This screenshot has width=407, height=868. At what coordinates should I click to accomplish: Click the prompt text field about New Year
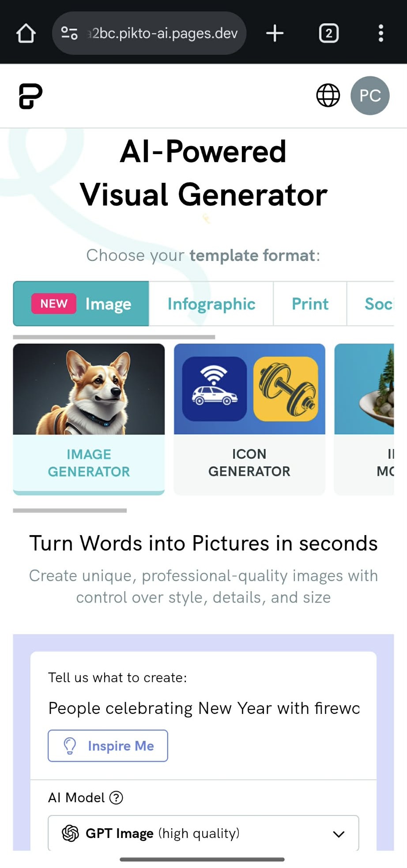coord(203,708)
